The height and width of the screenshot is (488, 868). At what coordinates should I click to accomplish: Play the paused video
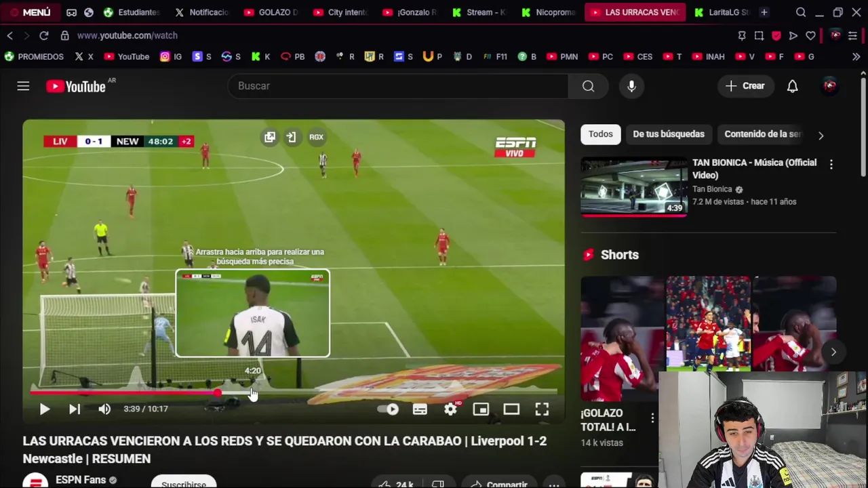pyautogui.click(x=44, y=409)
